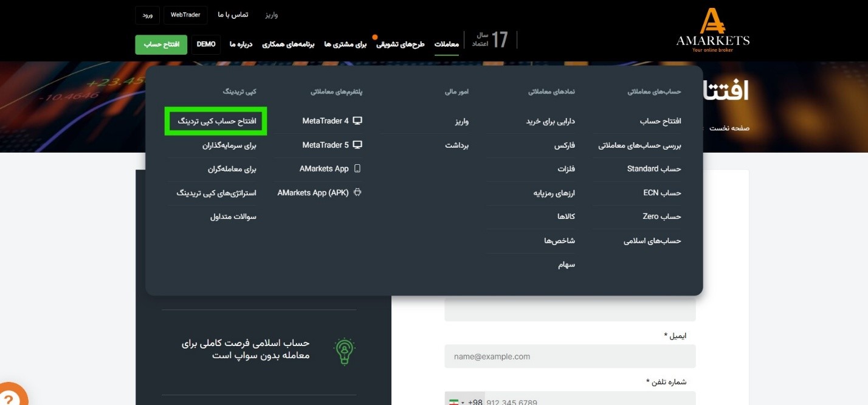Open the حساب‌های اسلامی link
Viewport: 868px width, 405px height.
coord(652,241)
